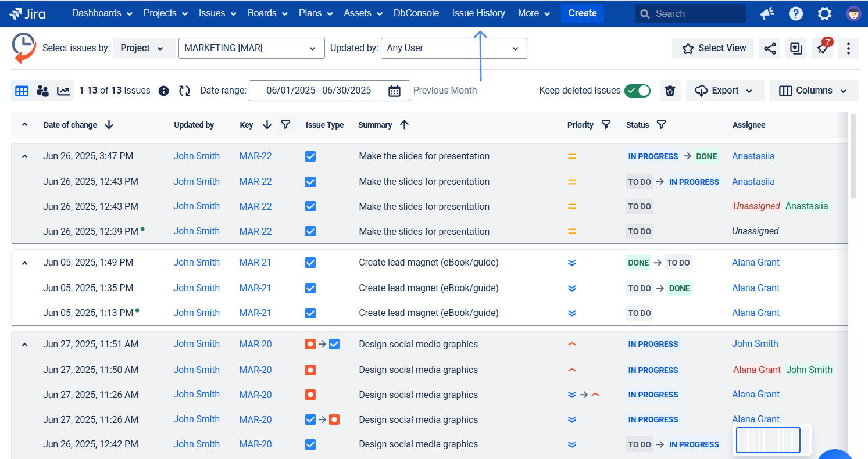Refresh the issue list
868x459 pixels.
click(185, 91)
